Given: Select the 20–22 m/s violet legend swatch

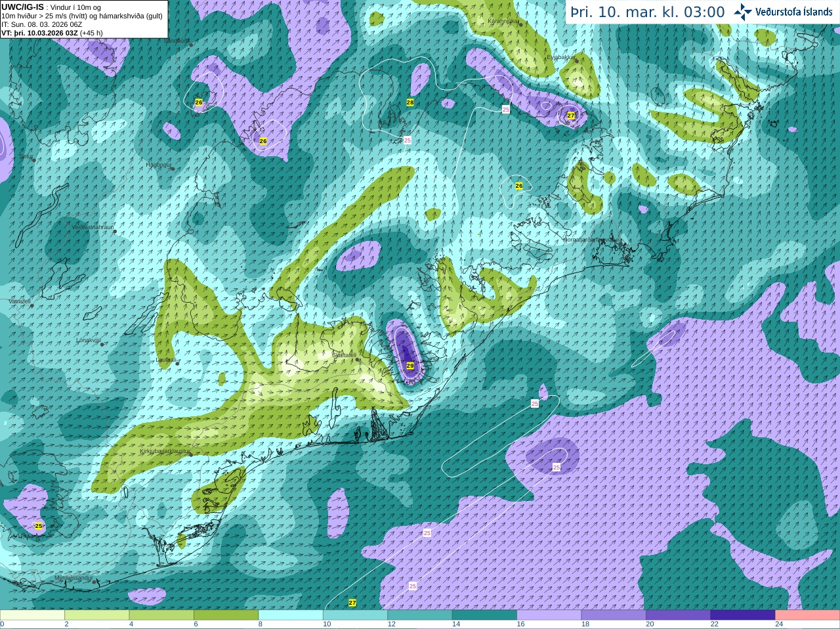Looking at the screenshot, I should [679, 615].
